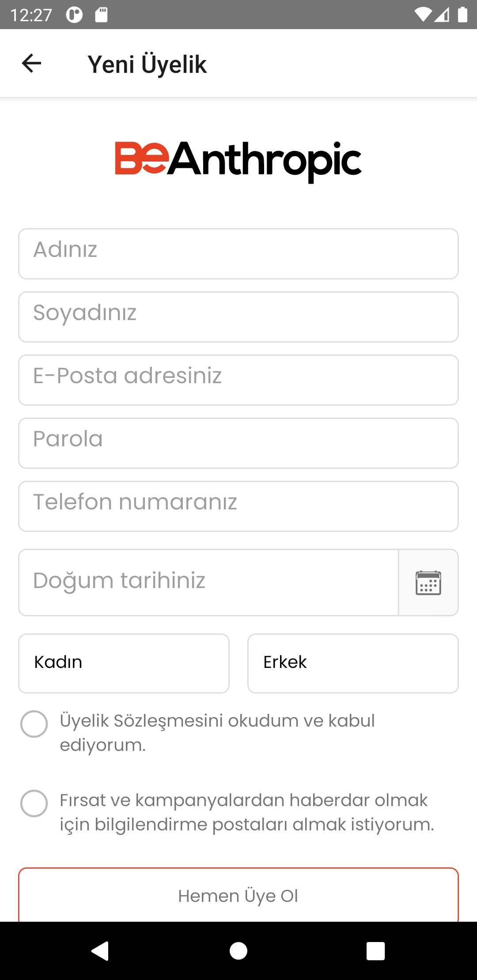Image resolution: width=477 pixels, height=980 pixels.
Task: Focus the Soyadınız input field
Action: tap(238, 317)
